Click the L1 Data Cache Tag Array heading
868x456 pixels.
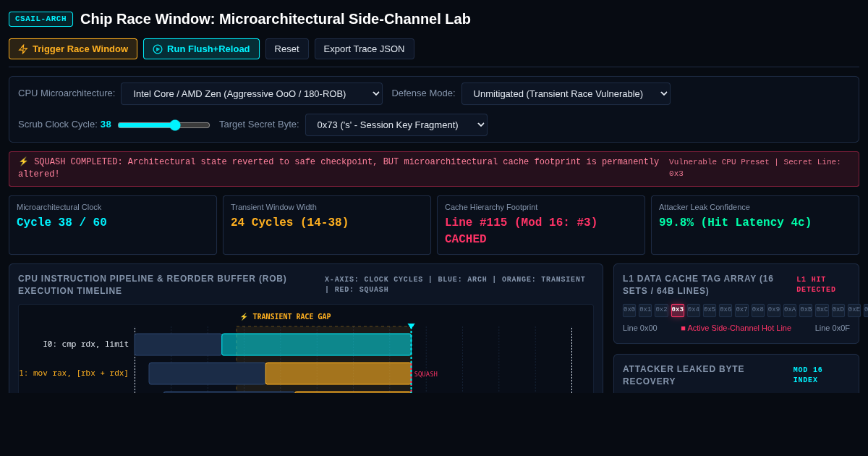[x=698, y=284]
